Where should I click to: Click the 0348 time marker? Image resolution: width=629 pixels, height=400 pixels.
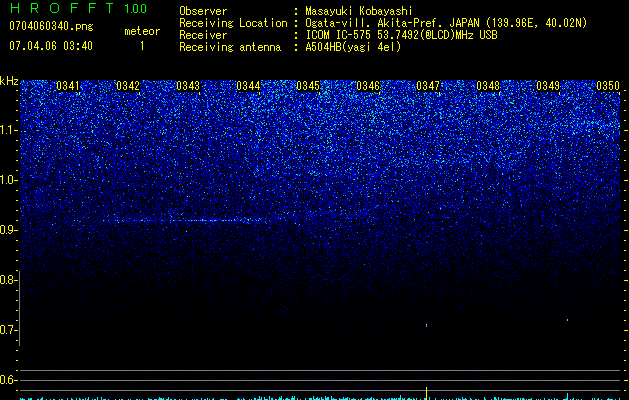pos(488,86)
